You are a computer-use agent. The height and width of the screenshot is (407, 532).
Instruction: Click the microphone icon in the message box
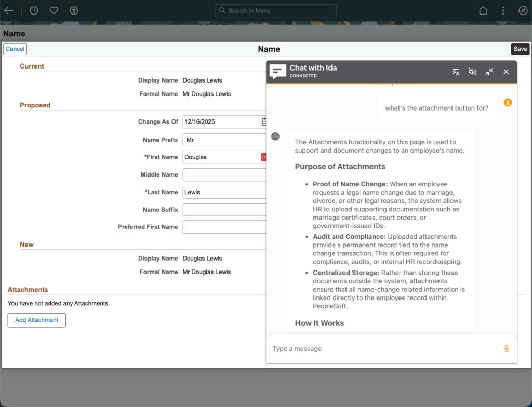click(506, 348)
